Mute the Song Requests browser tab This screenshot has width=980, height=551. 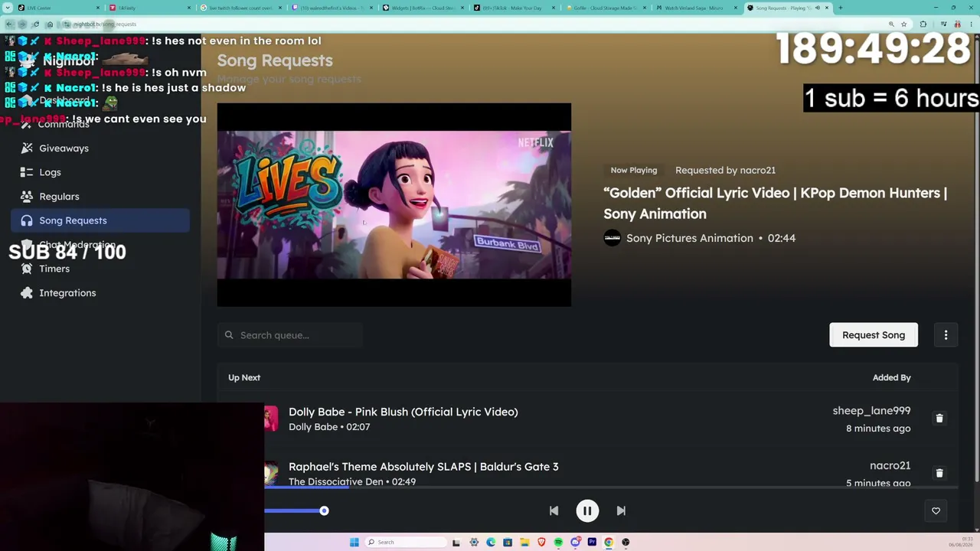pos(817,8)
